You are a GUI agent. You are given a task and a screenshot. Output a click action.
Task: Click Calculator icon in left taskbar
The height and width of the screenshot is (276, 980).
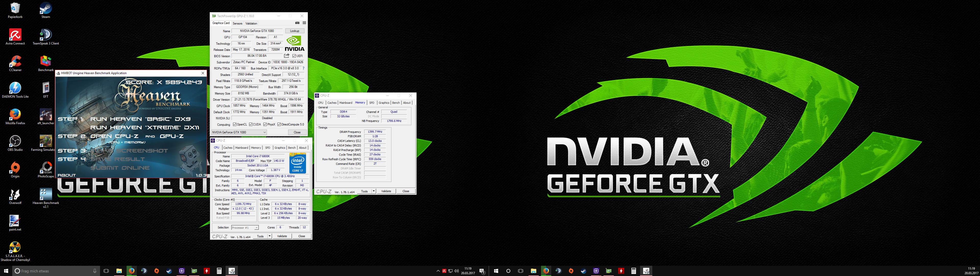pos(219,271)
